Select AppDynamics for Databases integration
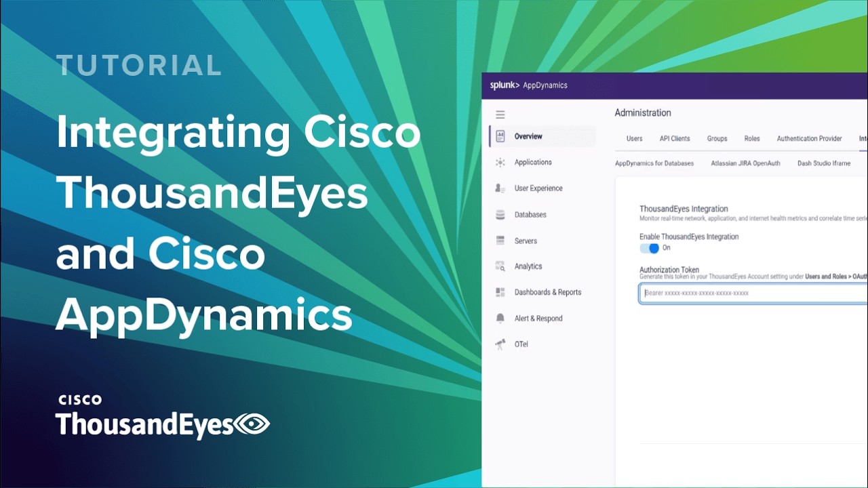This screenshot has height=488, width=868. point(654,163)
